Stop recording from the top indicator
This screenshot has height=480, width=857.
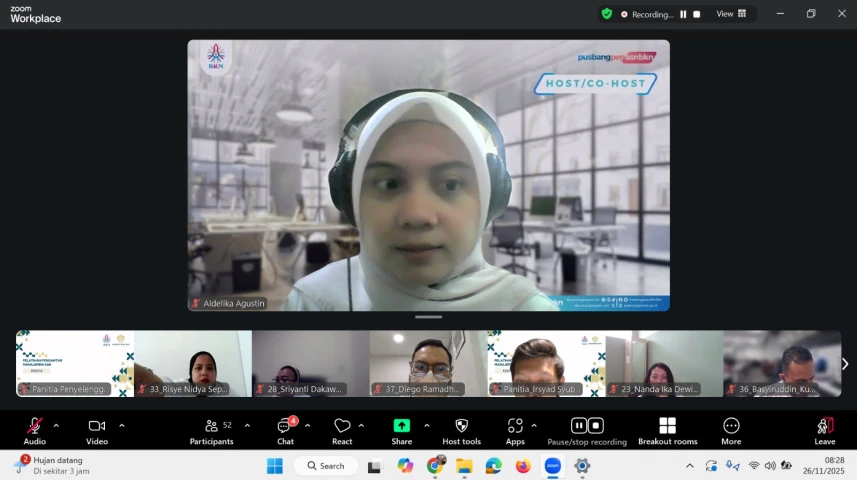(x=696, y=14)
